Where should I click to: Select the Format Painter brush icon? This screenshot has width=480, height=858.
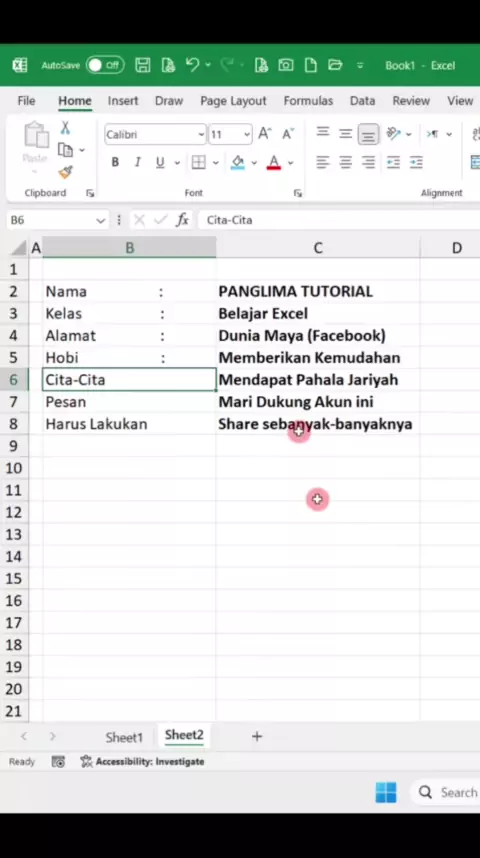pyautogui.click(x=66, y=172)
